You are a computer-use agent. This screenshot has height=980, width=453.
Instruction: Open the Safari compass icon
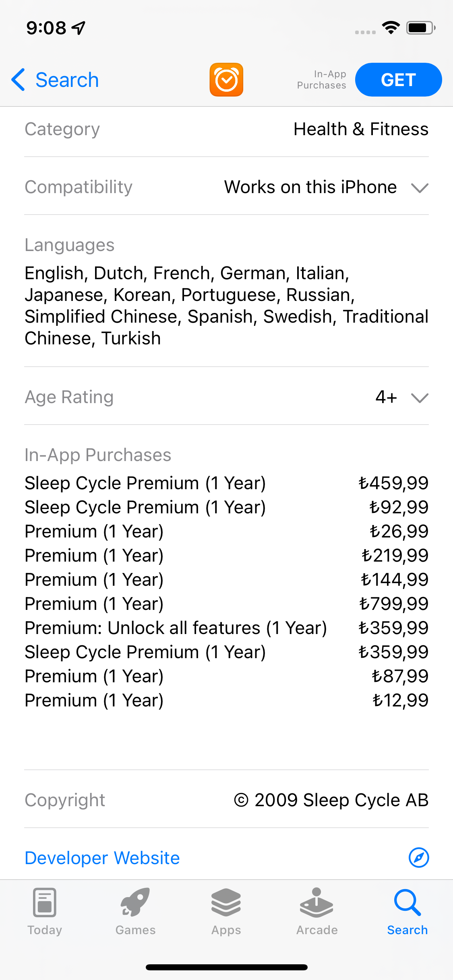point(419,858)
